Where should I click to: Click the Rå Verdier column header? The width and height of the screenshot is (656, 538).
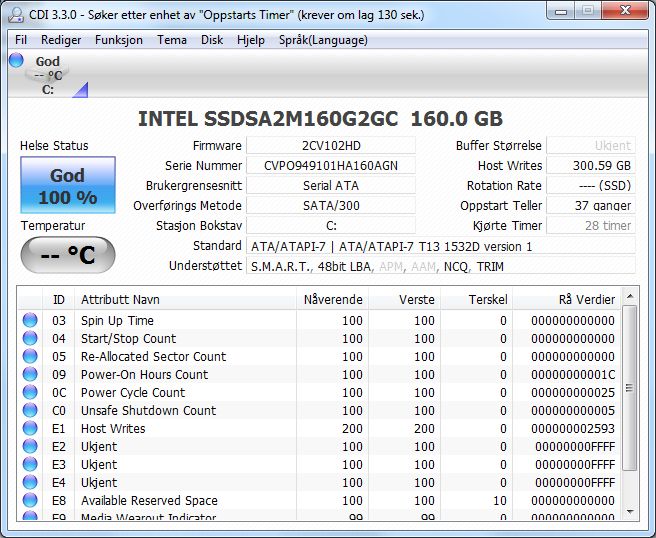click(x=566, y=300)
